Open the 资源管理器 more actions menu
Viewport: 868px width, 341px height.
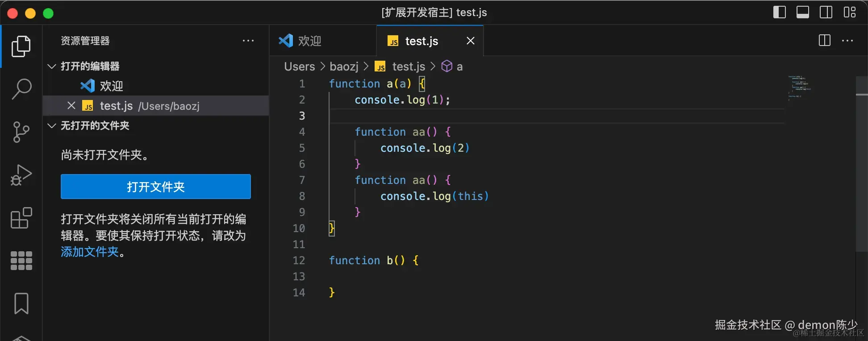[x=248, y=41]
